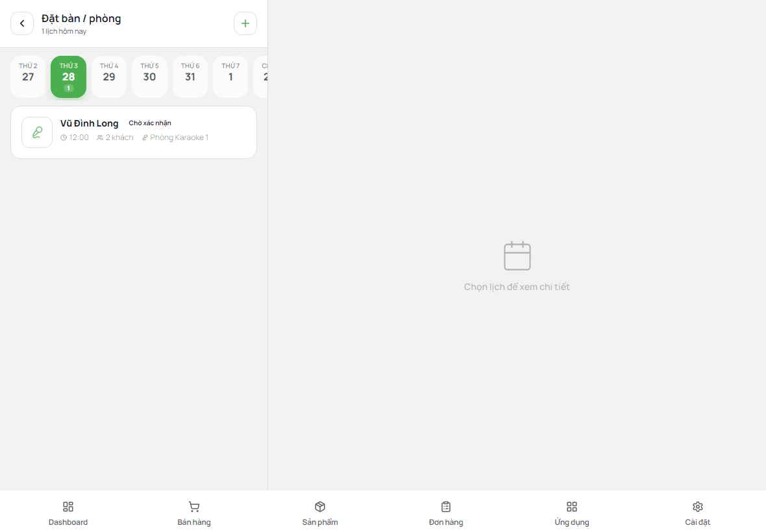Select Thứ 3 date 28

click(x=68, y=77)
